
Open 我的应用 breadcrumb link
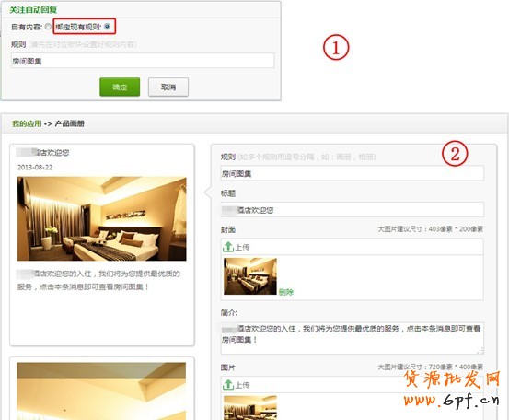tap(27, 123)
